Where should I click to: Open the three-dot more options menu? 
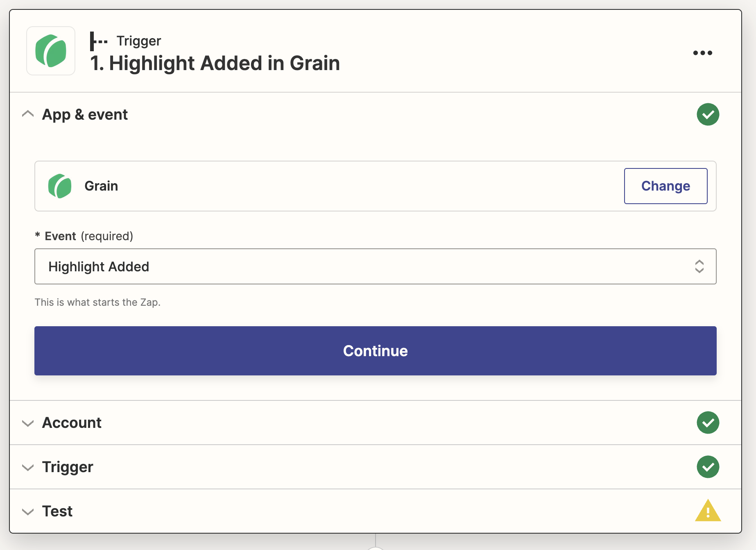[x=702, y=53]
